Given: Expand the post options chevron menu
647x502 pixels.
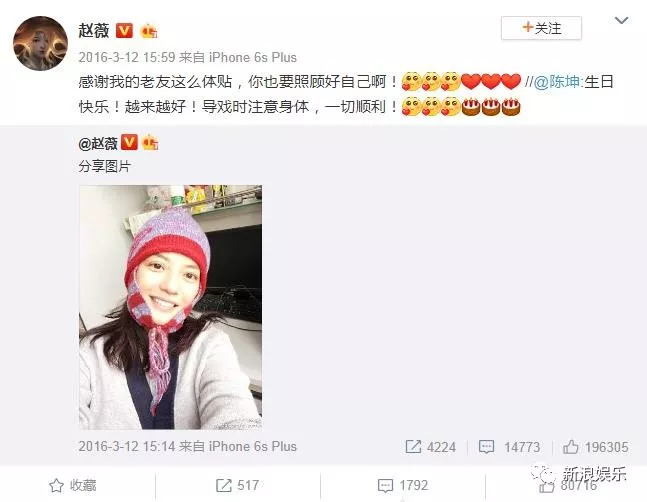Looking at the screenshot, I should (x=621, y=20).
